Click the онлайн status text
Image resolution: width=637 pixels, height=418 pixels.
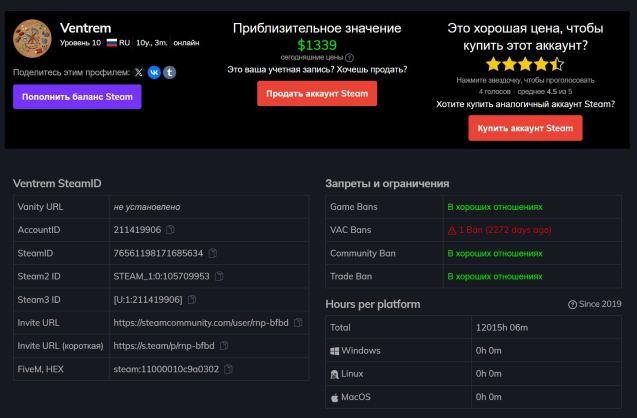click(x=186, y=43)
